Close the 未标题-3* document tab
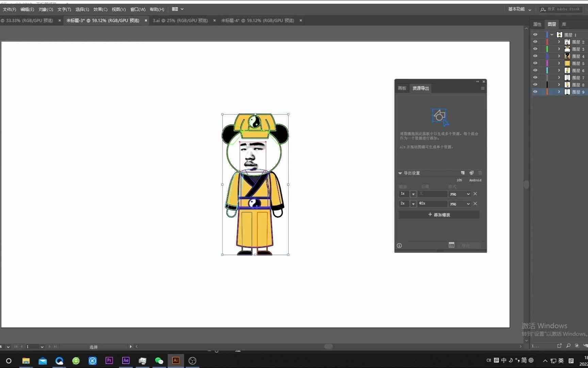588x368 pixels. (x=146, y=20)
